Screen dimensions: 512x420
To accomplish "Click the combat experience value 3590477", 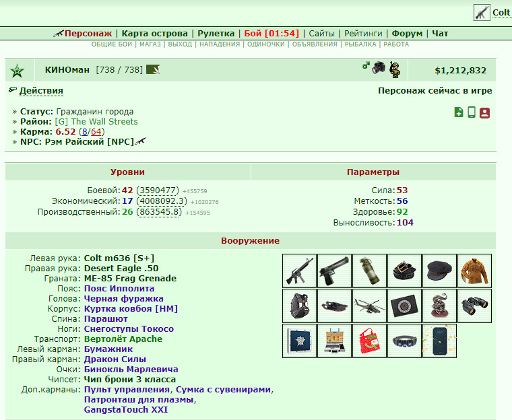I will click(158, 190).
